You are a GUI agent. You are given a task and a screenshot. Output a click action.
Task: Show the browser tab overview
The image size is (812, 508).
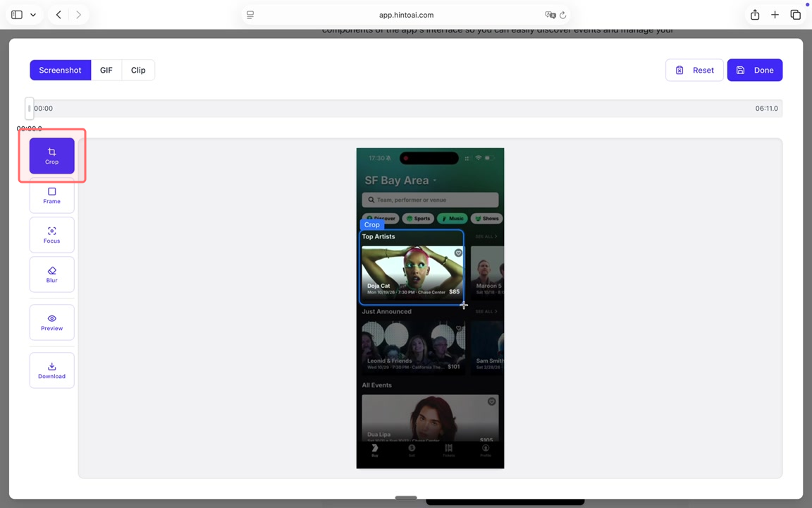pyautogui.click(x=795, y=15)
